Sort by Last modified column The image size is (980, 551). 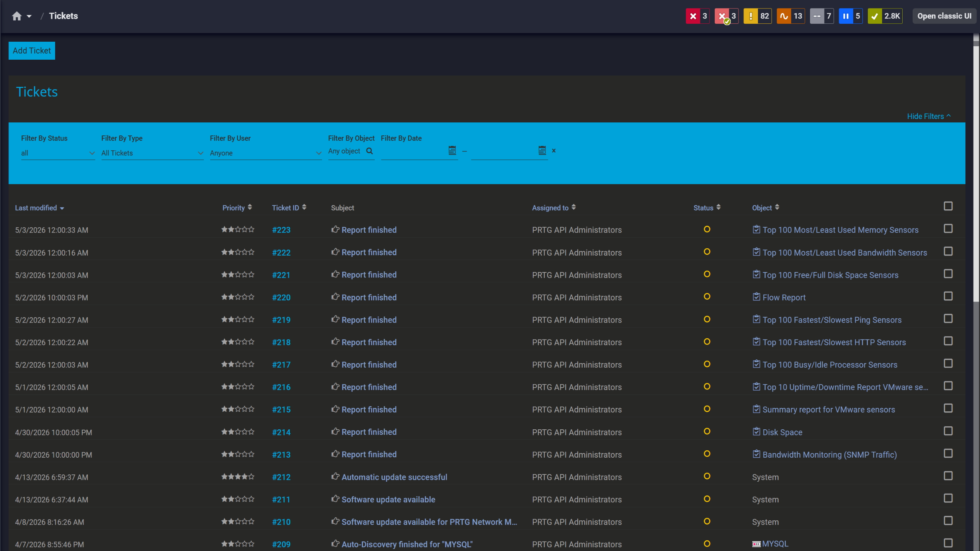tap(39, 208)
